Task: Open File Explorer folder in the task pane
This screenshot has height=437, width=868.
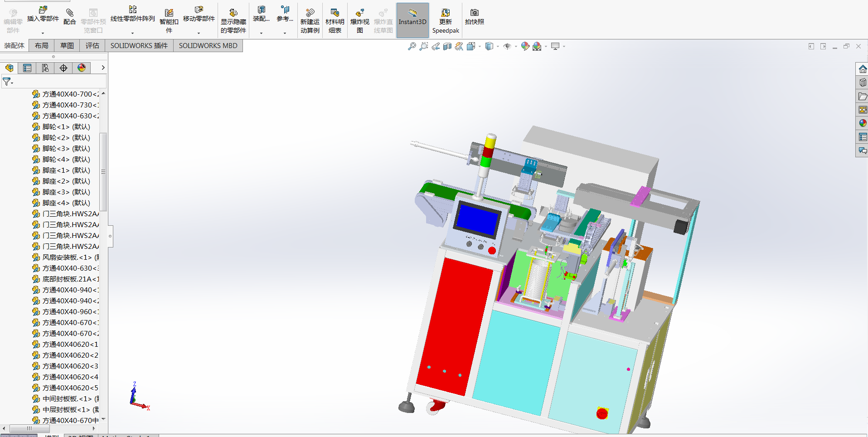Action: [x=862, y=96]
